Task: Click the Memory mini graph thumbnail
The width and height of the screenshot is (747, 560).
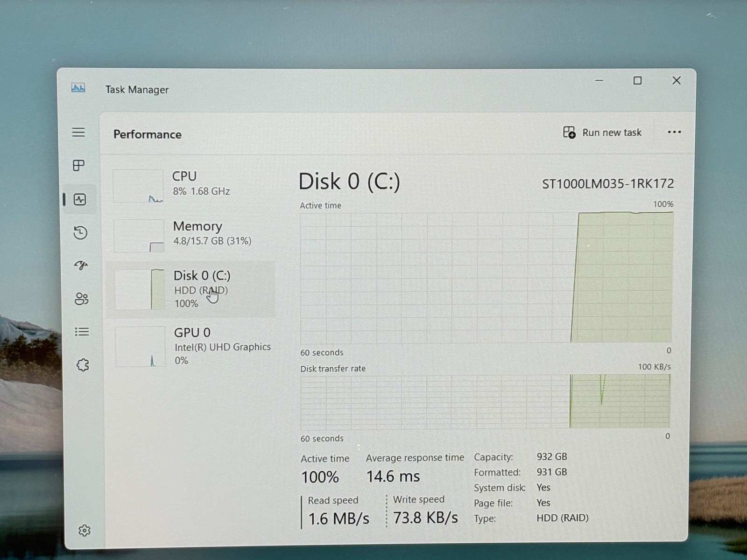Action: pos(139,236)
